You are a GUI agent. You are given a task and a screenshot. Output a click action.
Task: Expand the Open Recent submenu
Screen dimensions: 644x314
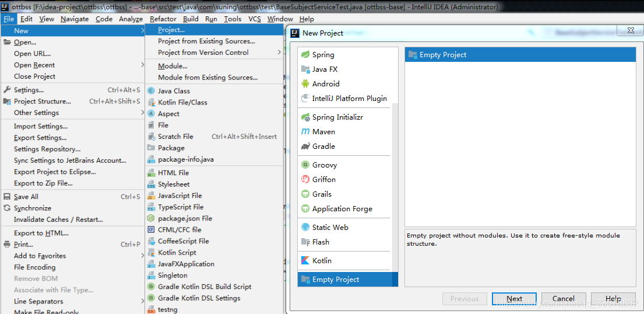point(143,65)
